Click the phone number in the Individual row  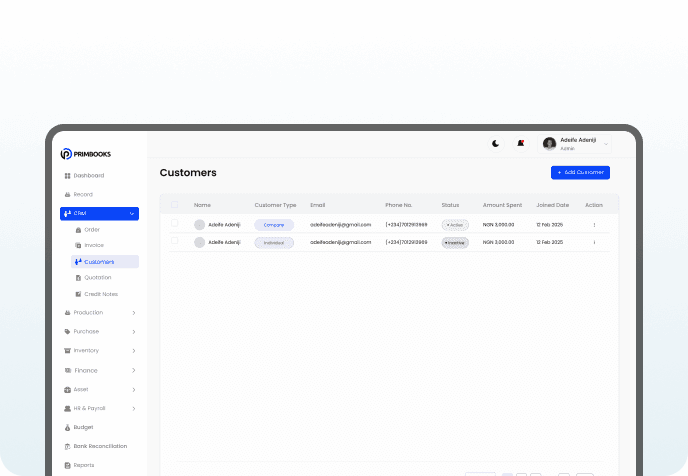tap(406, 242)
